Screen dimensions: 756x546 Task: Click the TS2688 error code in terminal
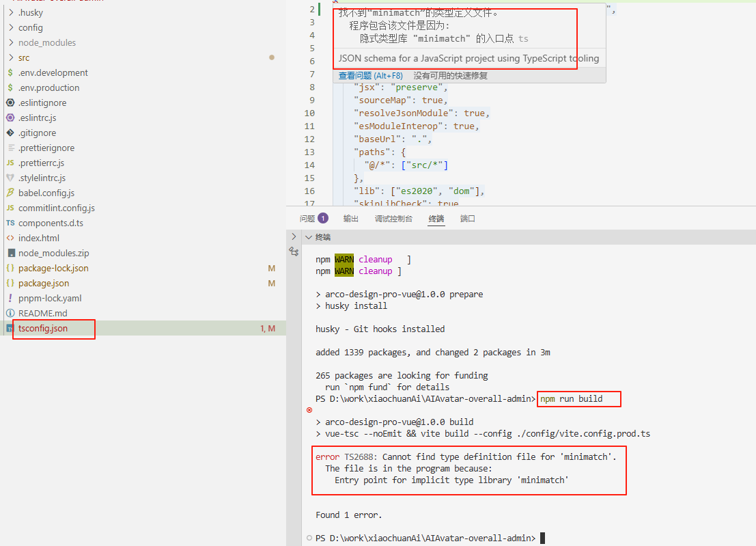pos(361,456)
